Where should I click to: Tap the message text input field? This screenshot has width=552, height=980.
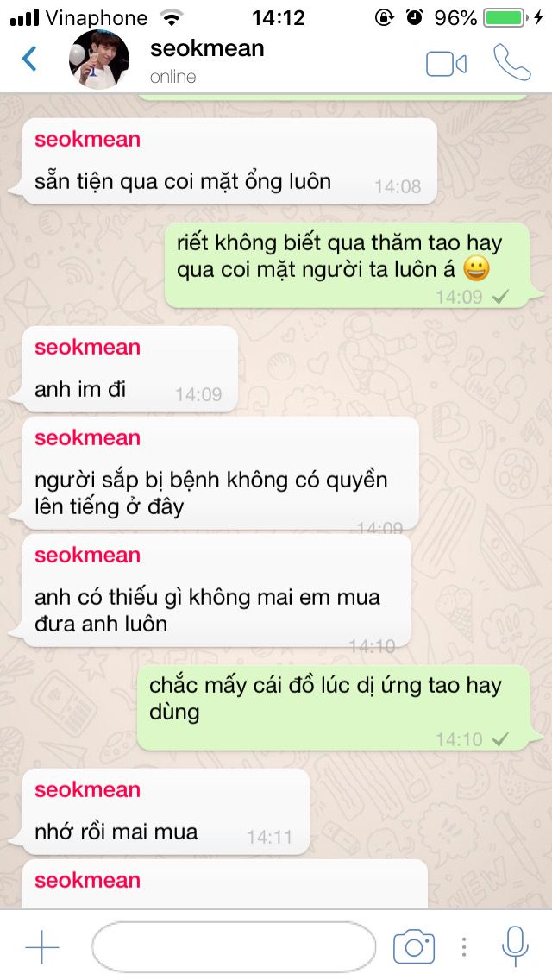[234, 946]
